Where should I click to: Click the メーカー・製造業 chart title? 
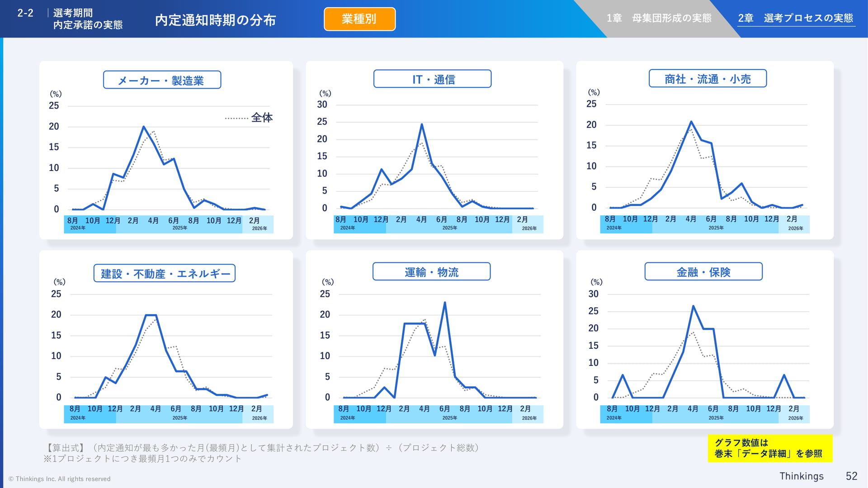[162, 80]
